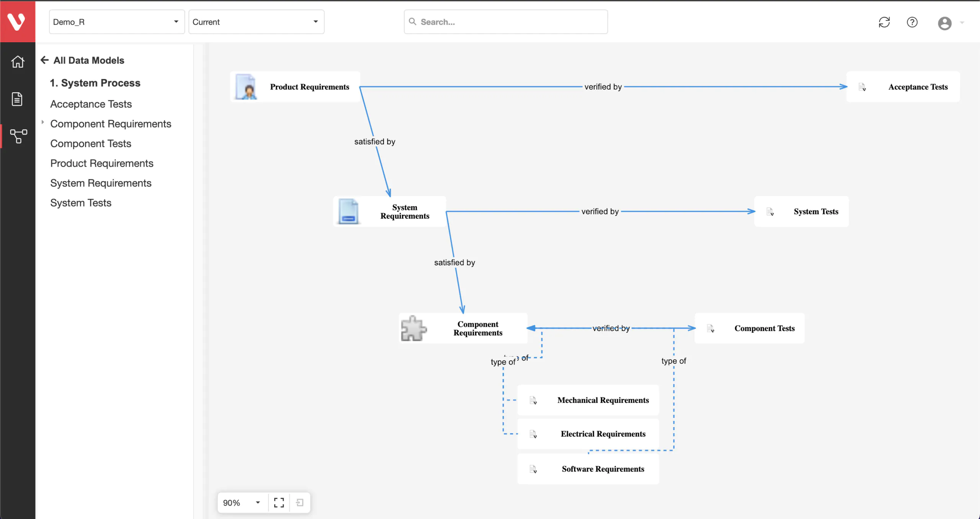
Task: Click the fit-to-screen icon
Action: tap(279, 503)
